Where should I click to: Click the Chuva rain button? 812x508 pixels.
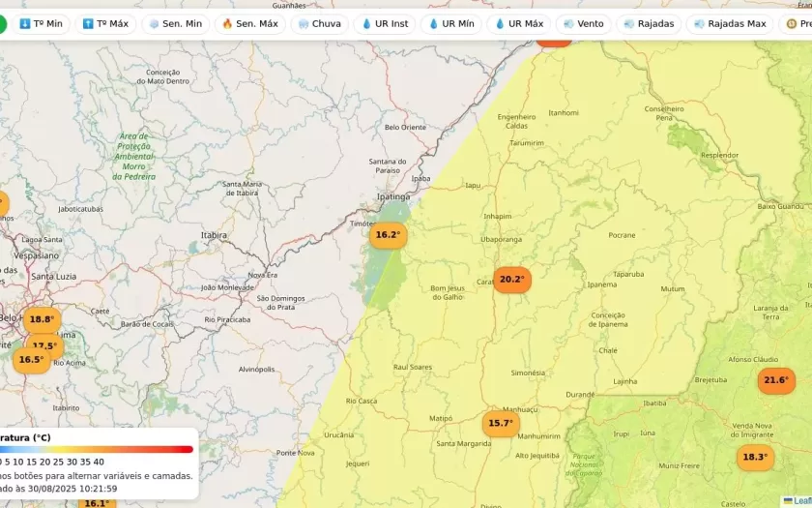319,23
